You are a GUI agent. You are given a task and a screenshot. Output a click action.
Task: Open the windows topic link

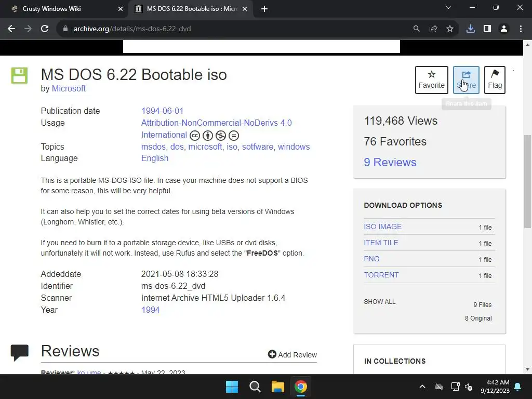[294, 147]
